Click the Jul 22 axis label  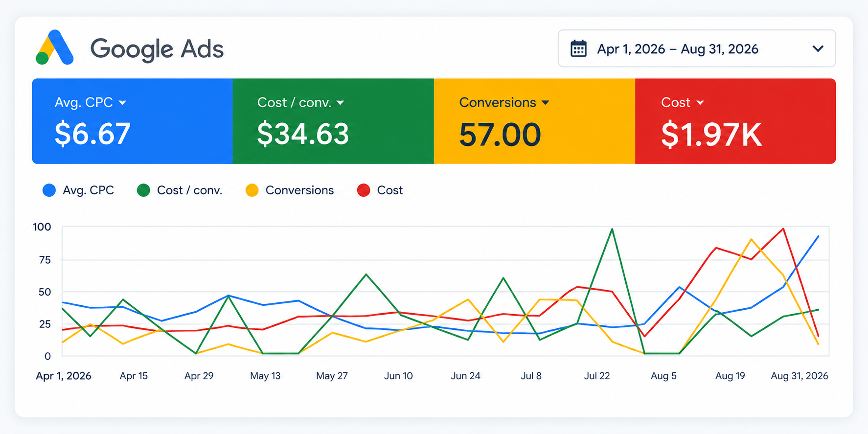597,376
